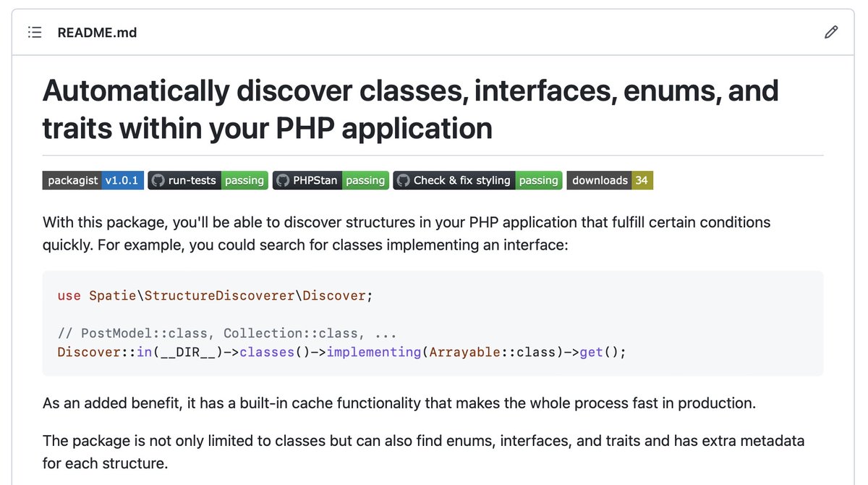Click the '// PostModel::class, Collection::class' comment line

227,334
